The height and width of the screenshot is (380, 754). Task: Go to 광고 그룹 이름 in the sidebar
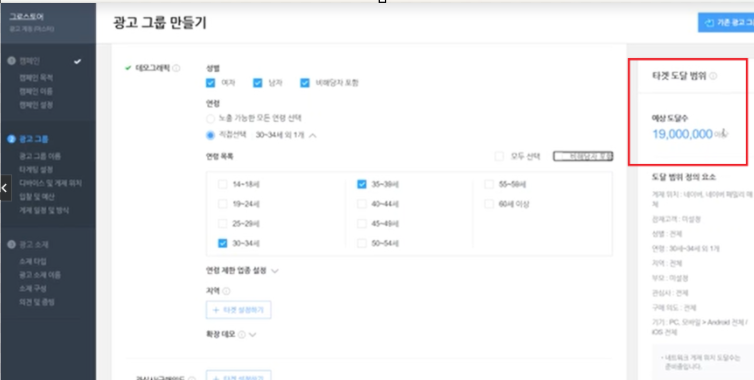click(40, 156)
